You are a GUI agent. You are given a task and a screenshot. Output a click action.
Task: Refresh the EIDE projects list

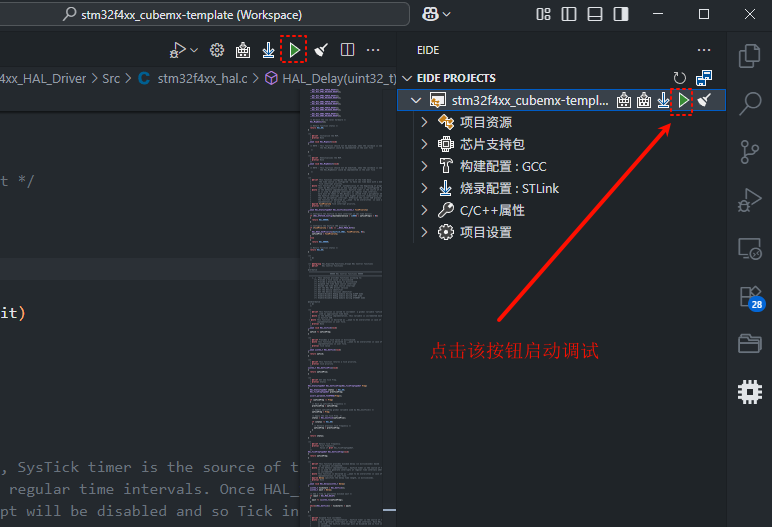[680, 78]
